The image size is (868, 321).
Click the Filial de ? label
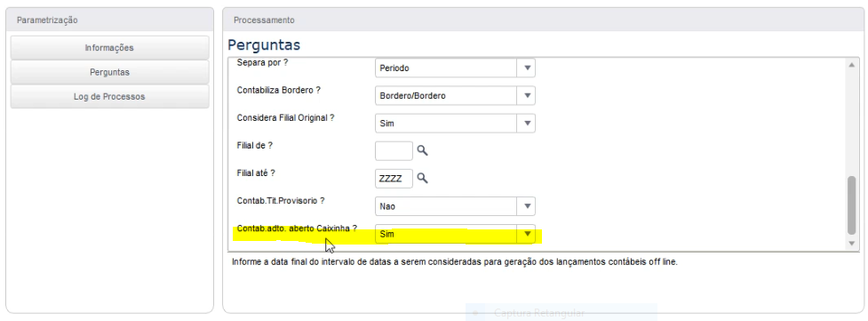pyautogui.click(x=256, y=145)
